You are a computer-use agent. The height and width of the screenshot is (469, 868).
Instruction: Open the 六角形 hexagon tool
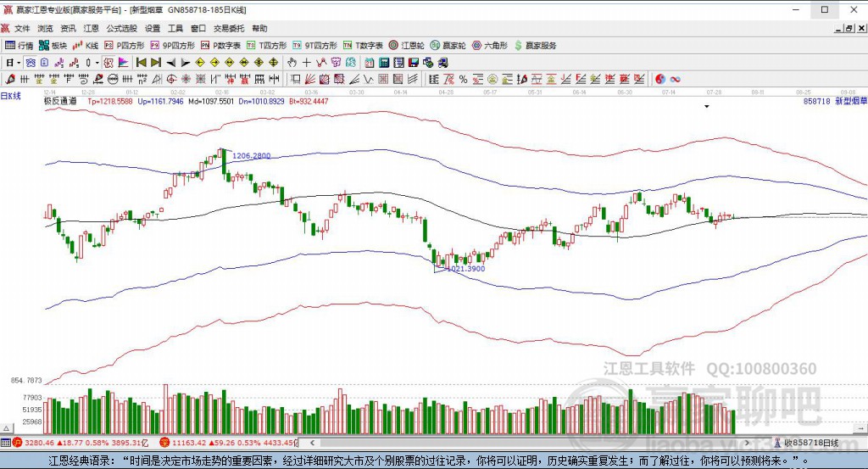click(x=489, y=46)
